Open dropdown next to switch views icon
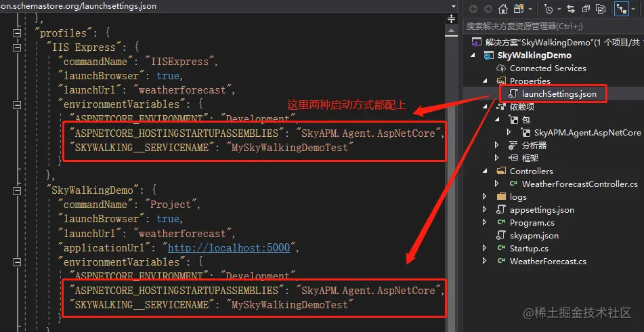 tap(530, 9)
